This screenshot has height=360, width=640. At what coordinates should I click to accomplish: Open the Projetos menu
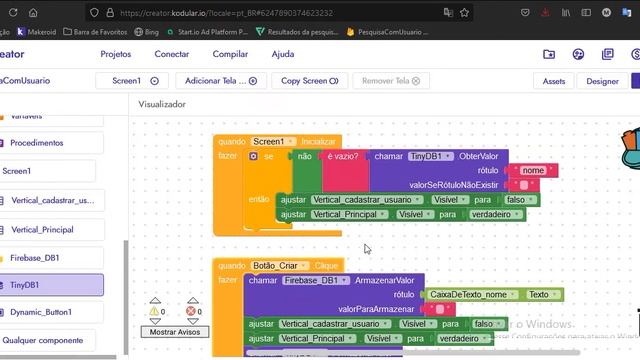click(x=116, y=54)
